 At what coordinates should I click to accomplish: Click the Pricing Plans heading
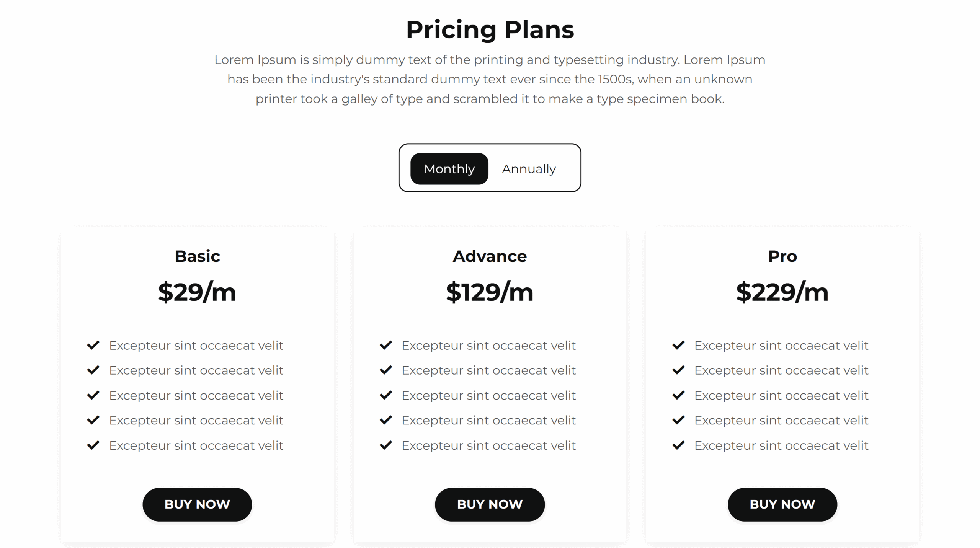click(x=490, y=29)
